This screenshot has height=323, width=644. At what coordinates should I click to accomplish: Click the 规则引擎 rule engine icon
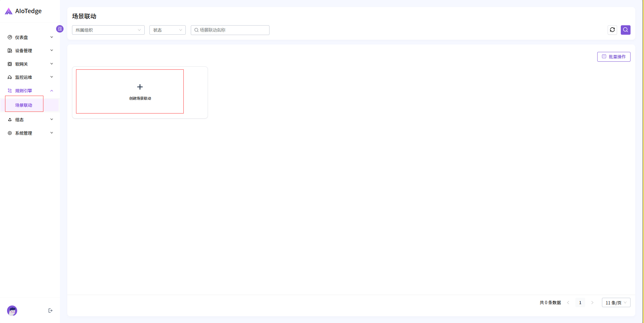pyautogui.click(x=10, y=91)
